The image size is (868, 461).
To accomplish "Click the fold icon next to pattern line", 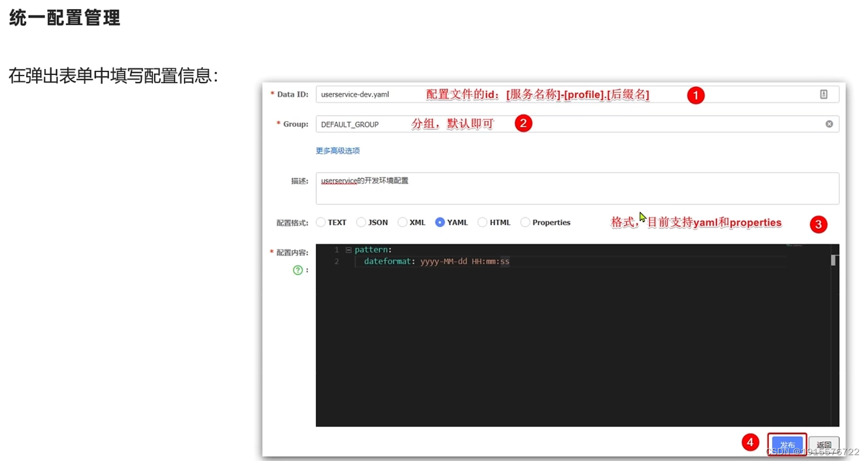I will pyautogui.click(x=348, y=249).
